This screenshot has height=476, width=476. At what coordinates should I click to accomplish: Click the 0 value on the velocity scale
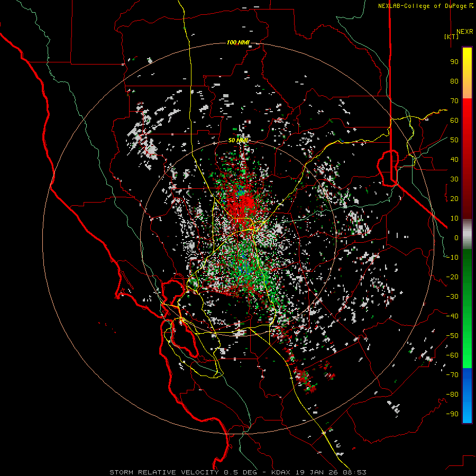[456, 238]
